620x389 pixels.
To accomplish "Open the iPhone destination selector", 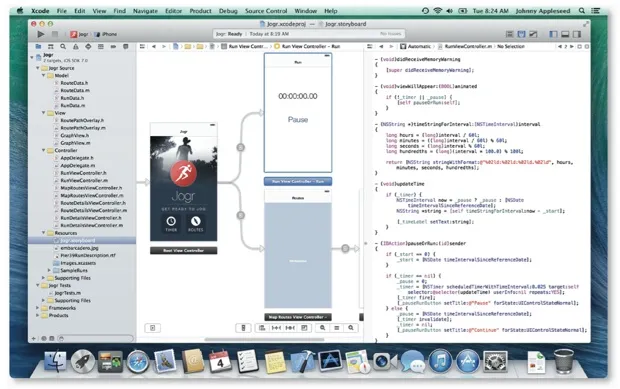I will tap(105, 34).
